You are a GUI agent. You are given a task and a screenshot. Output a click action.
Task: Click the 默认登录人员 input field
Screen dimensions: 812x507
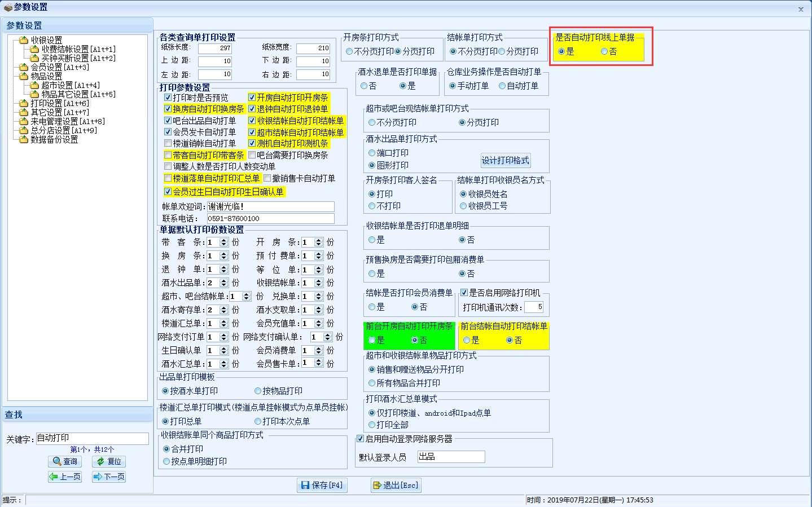point(451,457)
